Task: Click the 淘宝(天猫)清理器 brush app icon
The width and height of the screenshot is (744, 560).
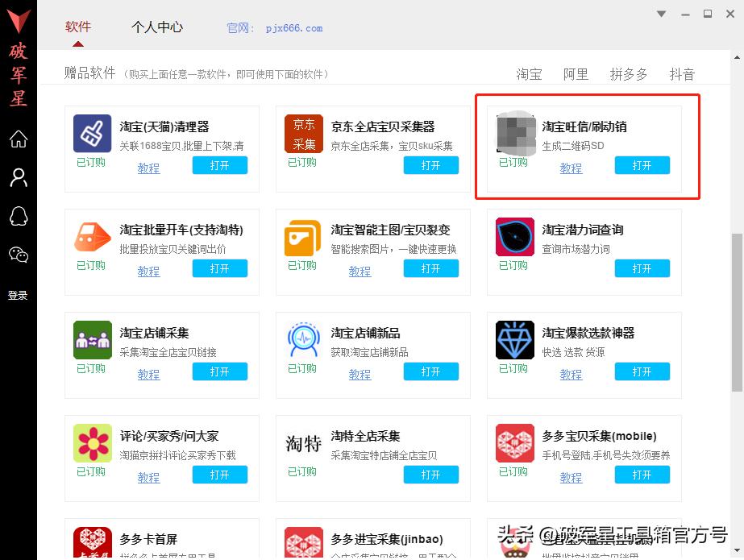Action: pyautogui.click(x=91, y=134)
